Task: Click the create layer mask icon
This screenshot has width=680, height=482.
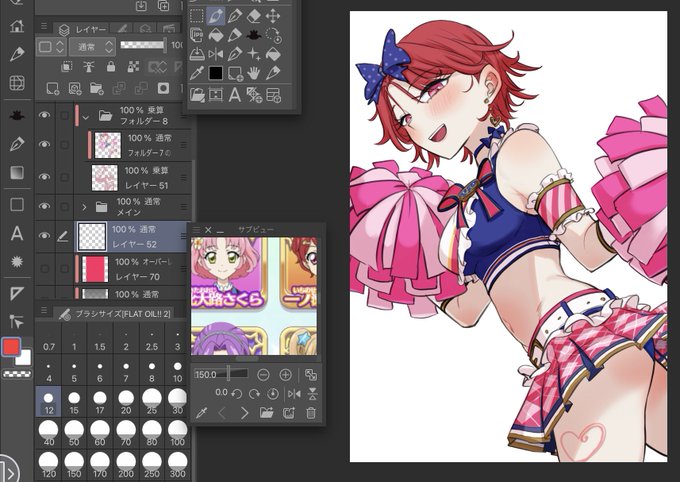Action: [163, 89]
